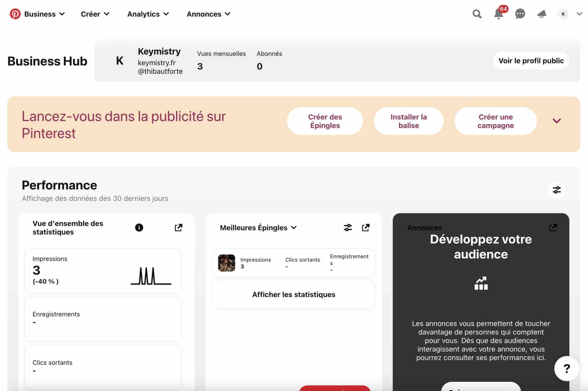
Task: Open the Analytics menu
Action: (148, 14)
